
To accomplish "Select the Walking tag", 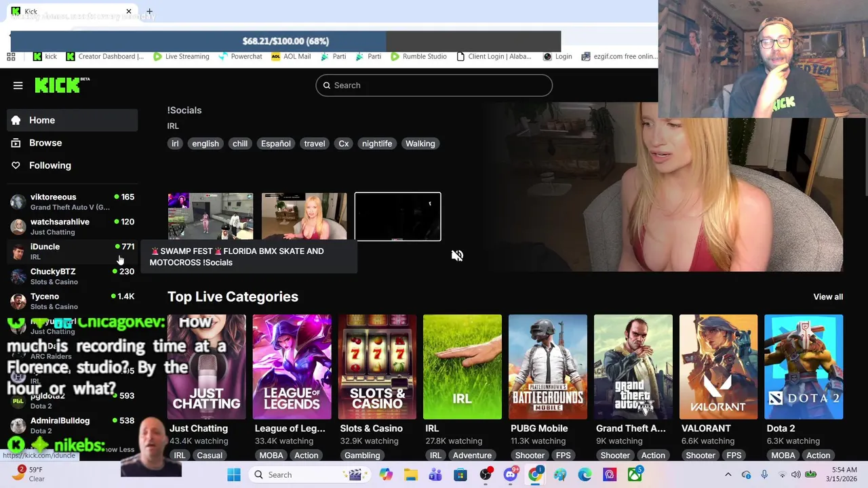I will [420, 144].
